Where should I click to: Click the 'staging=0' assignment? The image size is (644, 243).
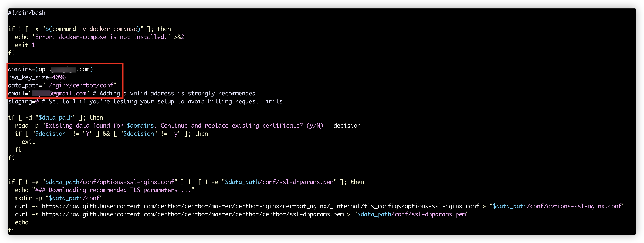click(x=23, y=101)
